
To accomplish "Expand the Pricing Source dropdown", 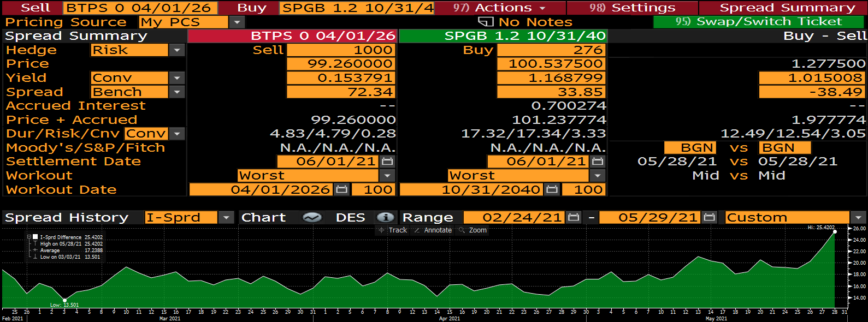I will (237, 22).
